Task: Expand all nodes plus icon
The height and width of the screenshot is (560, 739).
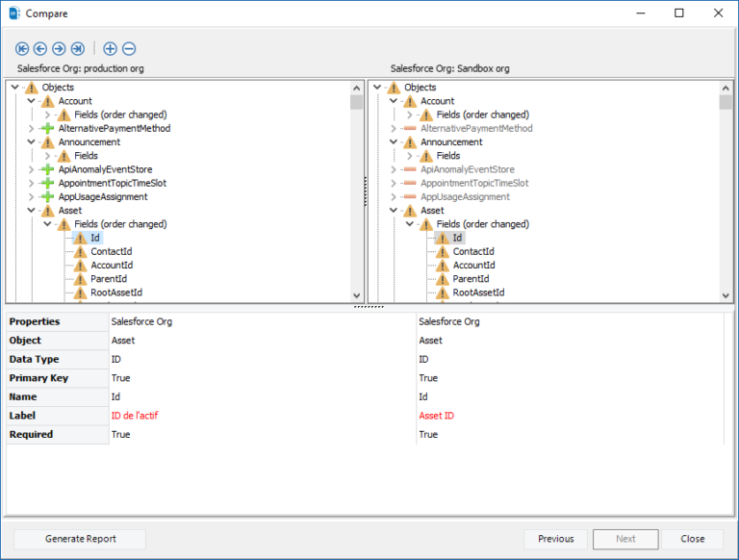Action: pyautogui.click(x=110, y=48)
